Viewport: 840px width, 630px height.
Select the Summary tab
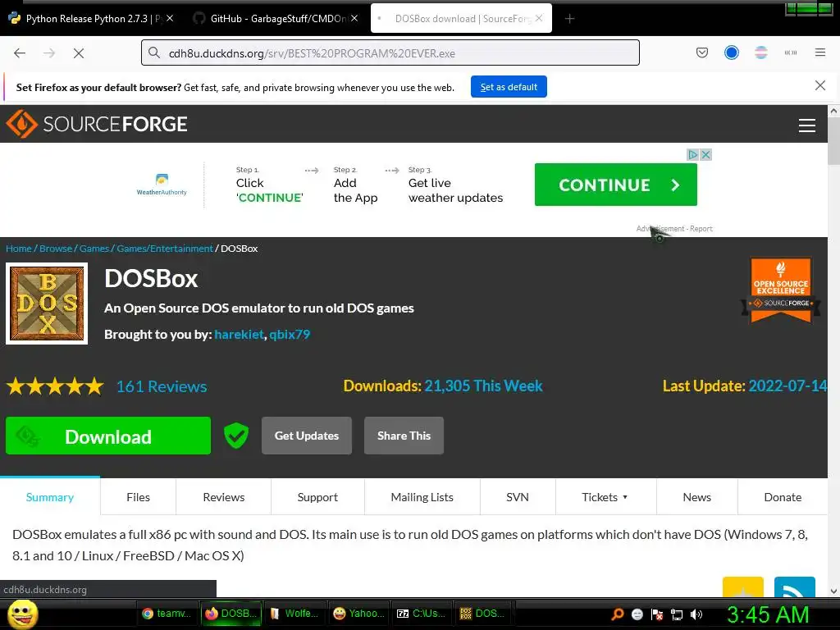pyautogui.click(x=50, y=497)
